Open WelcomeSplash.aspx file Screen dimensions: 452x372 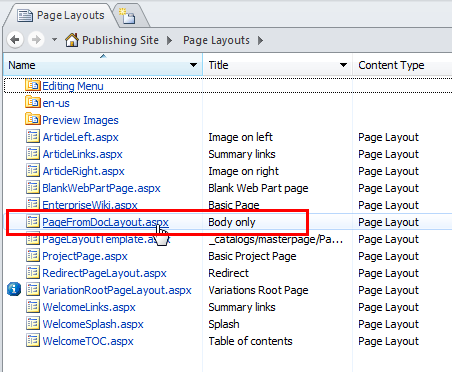click(x=93, y=324)
